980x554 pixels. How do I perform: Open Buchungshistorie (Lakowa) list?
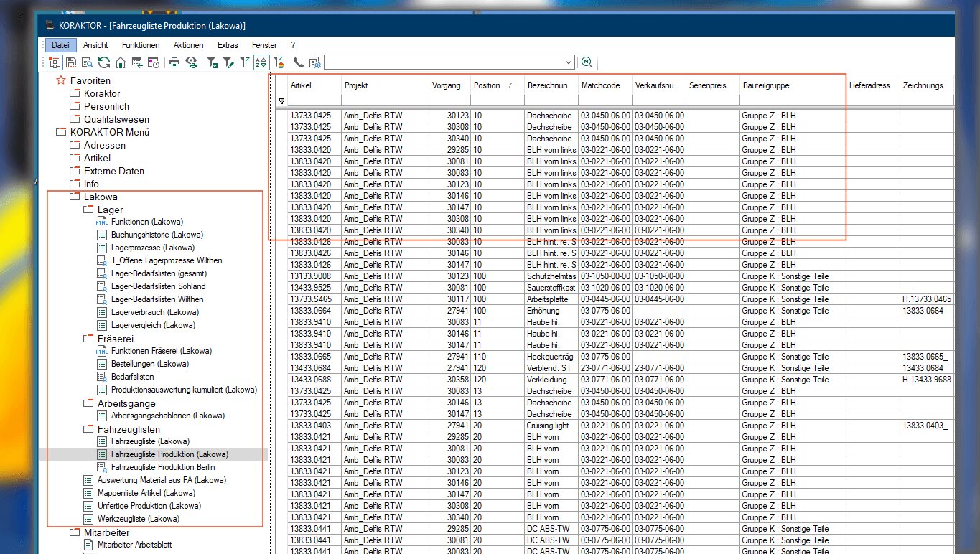point(157,235)
